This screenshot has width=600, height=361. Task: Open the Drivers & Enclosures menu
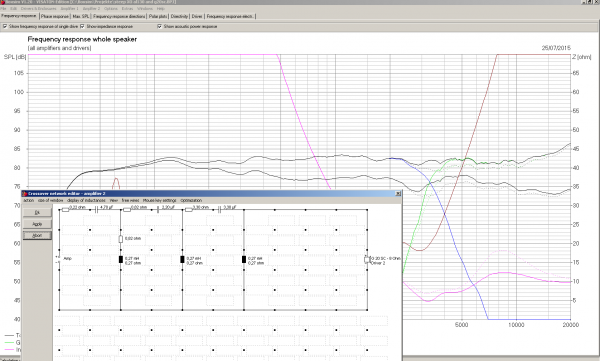click(x=38, y=8)
